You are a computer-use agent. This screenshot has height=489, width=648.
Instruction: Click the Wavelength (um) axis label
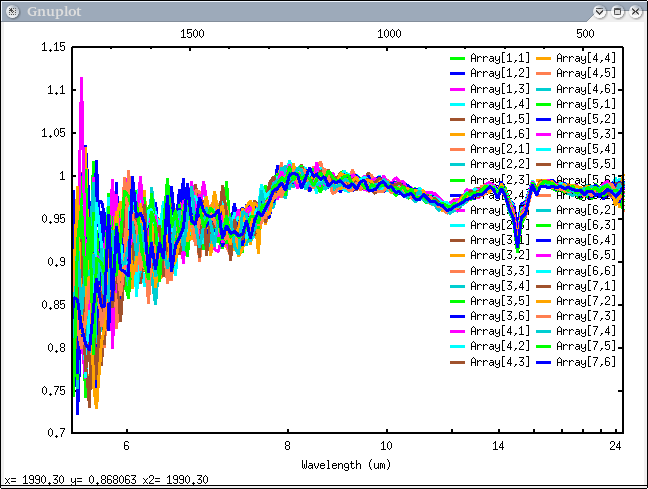(x=346, y=465)
